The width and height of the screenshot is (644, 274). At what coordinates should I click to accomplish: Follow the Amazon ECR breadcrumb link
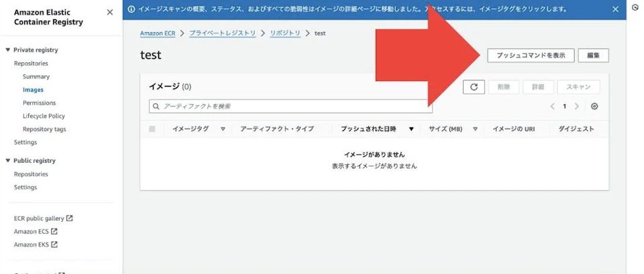[x=158, y=33]
